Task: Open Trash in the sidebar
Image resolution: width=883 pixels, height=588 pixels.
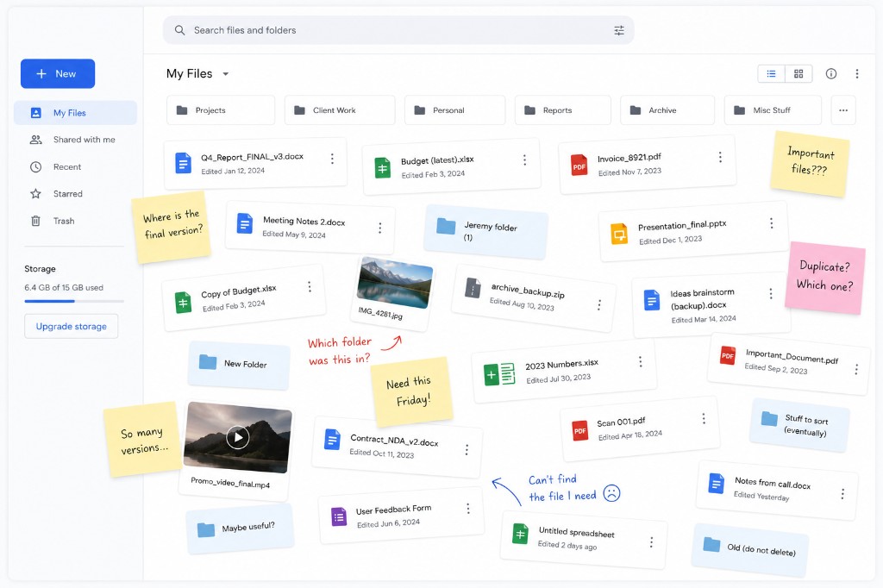Action: pyautogui.click(x=76, y=221)
